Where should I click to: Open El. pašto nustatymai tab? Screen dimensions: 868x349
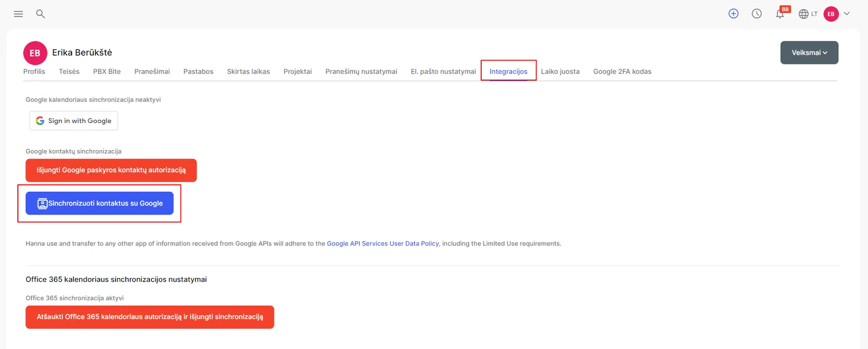pos(443,72)
